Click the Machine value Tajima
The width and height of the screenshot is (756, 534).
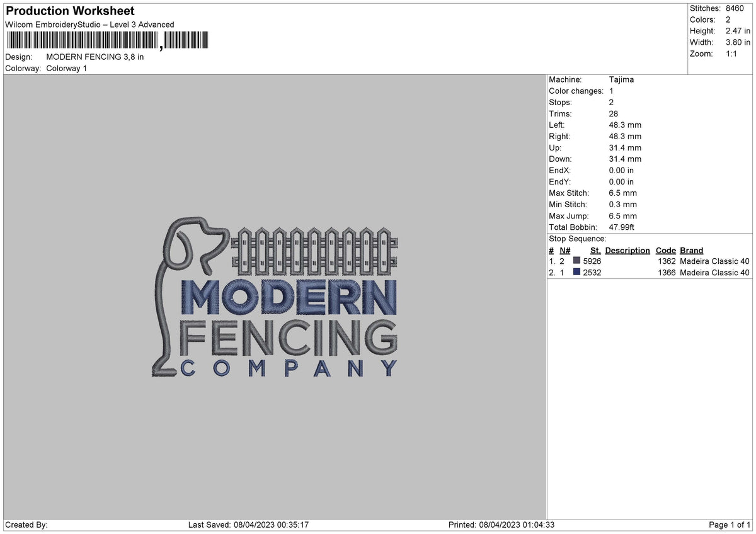621,79
